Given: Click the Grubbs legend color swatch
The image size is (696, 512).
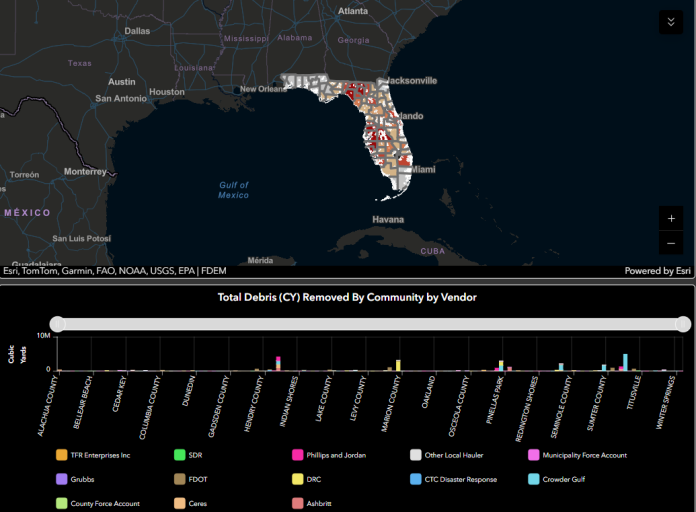Looking at the screenshot, I should pos(62,479).
